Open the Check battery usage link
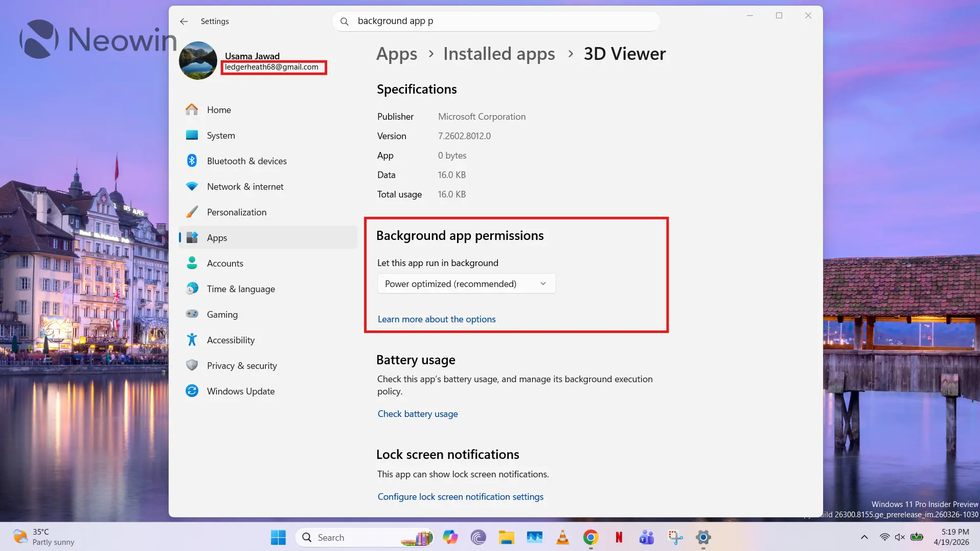The height and width of the screenshot is (551, 980). [418, 414]
